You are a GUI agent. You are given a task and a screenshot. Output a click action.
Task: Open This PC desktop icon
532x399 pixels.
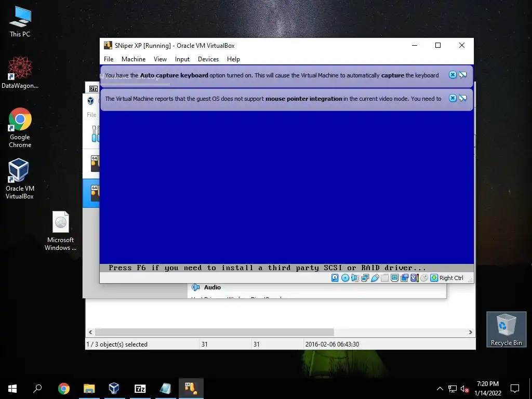pyautogui.click(x=20, y=22)
